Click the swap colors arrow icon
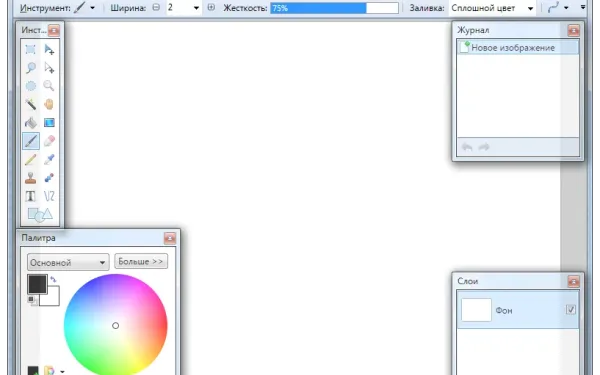Image resolution: width=600 pixels, height=375 pixels. pos(53,279)
